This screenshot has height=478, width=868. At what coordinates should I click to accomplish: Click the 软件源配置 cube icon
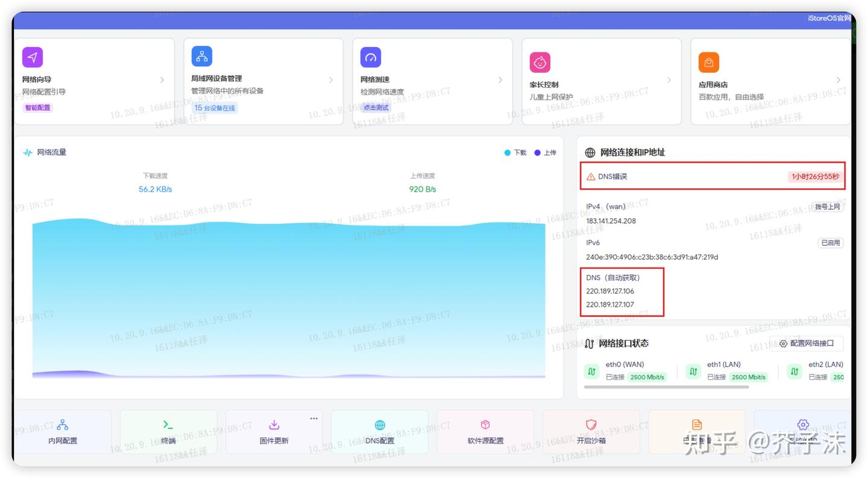pos(485,425)
